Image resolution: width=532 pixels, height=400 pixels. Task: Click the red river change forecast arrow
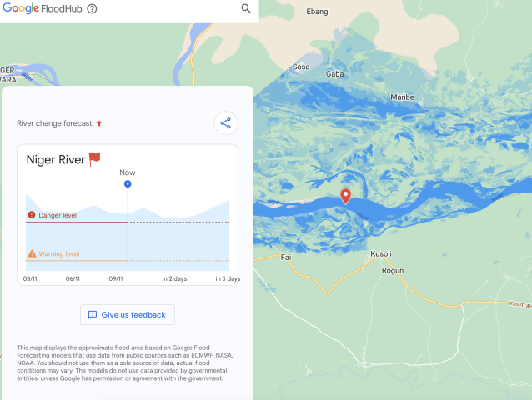coord(99,123)
